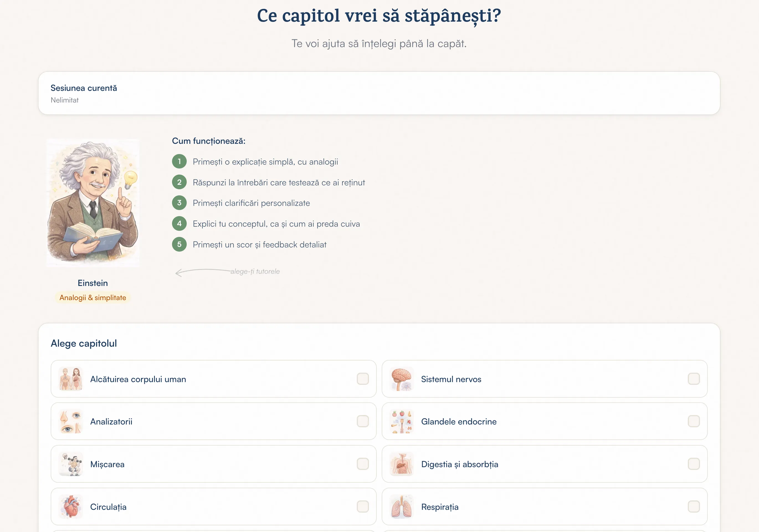Check the Alcătuirea corpului uman checkbox

363,379
